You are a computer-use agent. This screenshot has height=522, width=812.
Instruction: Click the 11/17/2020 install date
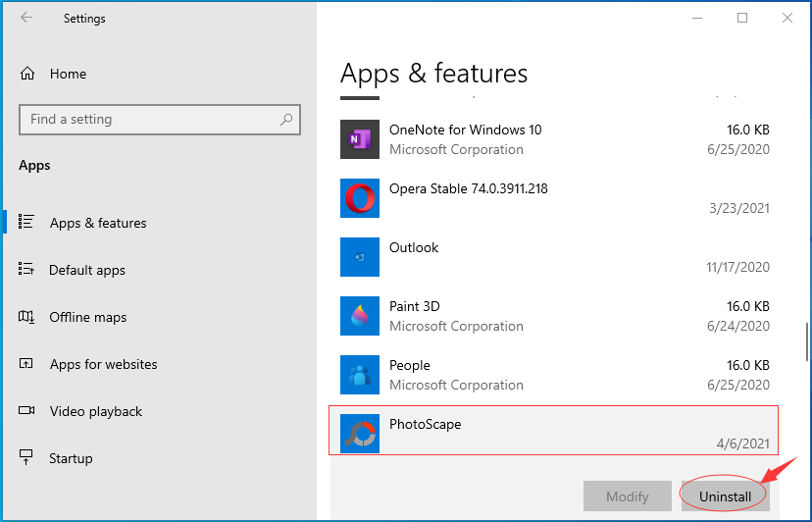point(737,267)
